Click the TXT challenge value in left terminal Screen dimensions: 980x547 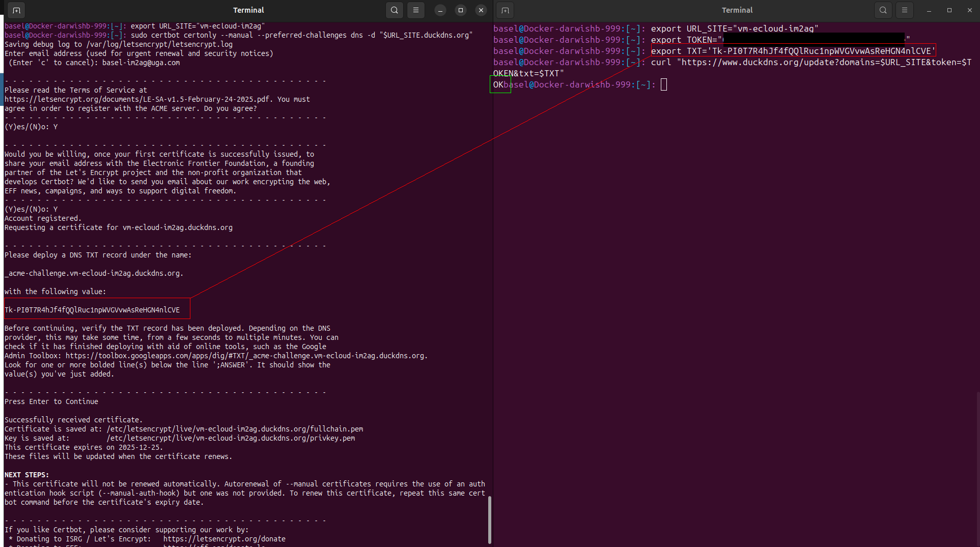[92, 310]
